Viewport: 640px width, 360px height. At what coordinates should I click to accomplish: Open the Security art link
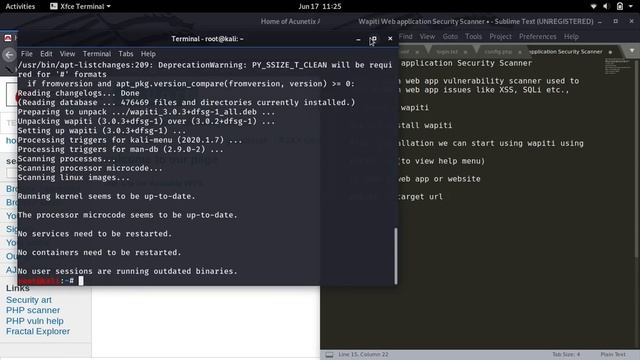[29, 300]
